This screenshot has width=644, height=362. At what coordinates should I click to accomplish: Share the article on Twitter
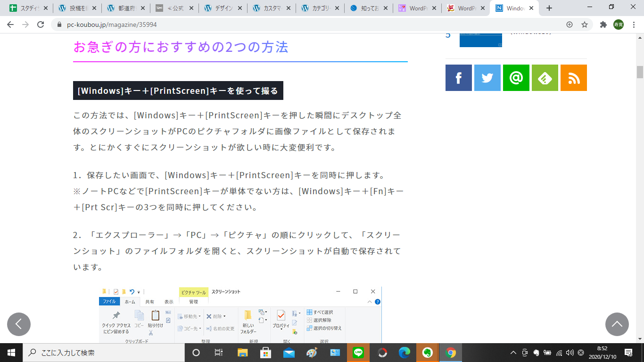[487, 78]
